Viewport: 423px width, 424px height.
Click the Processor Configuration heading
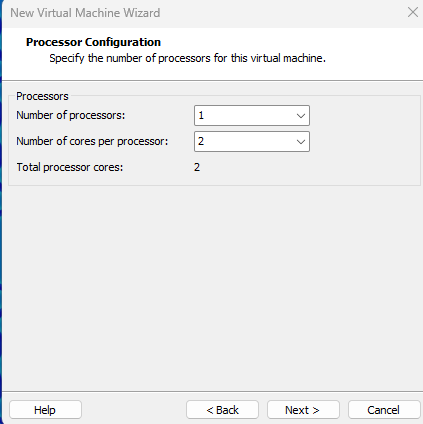[93, 42]
